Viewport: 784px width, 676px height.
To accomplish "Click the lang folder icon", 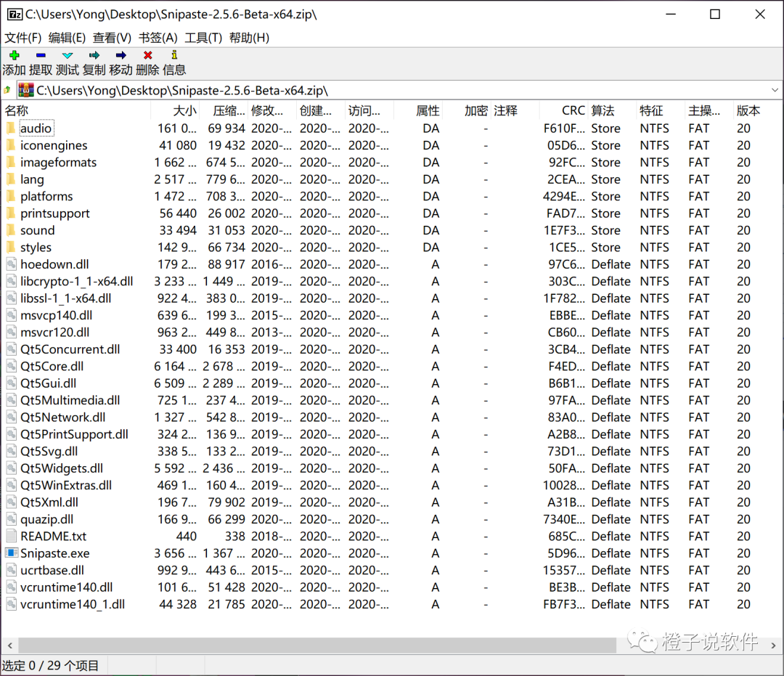I will [10, 179].
